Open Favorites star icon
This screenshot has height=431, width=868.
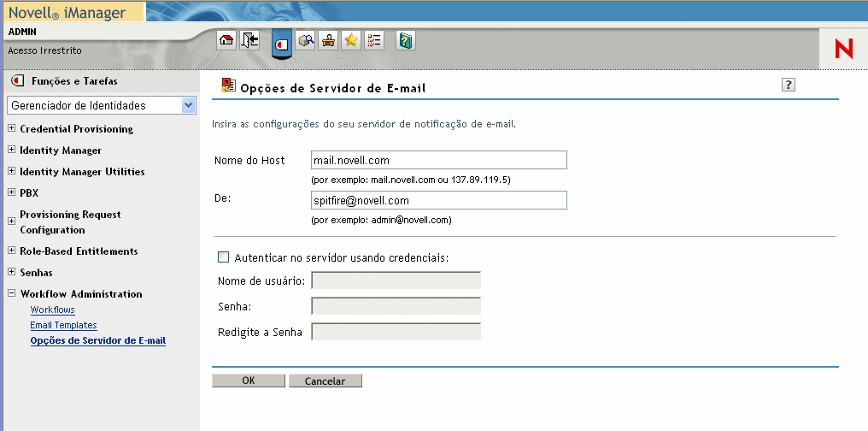(x=351, y=40)
